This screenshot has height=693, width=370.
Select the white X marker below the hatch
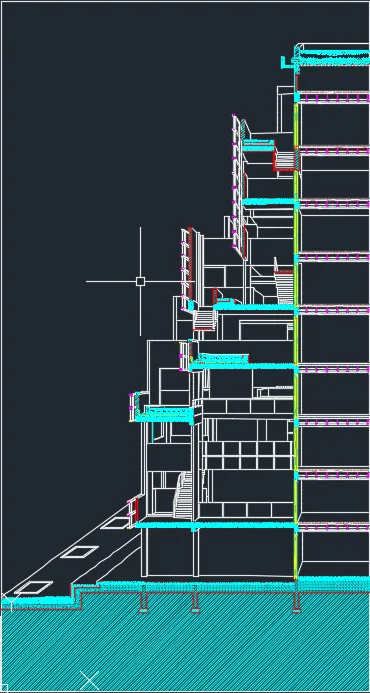89,680
